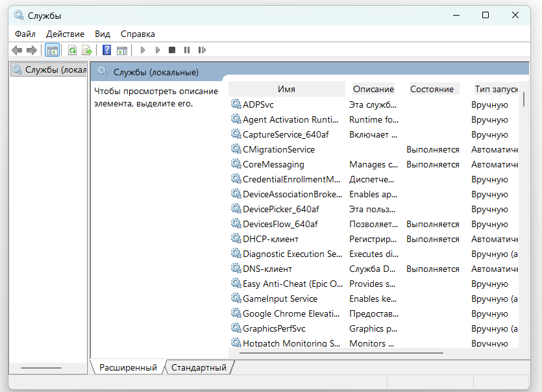Click the services list horizontal scrollbar
The image size is (542, 392).
341,353
